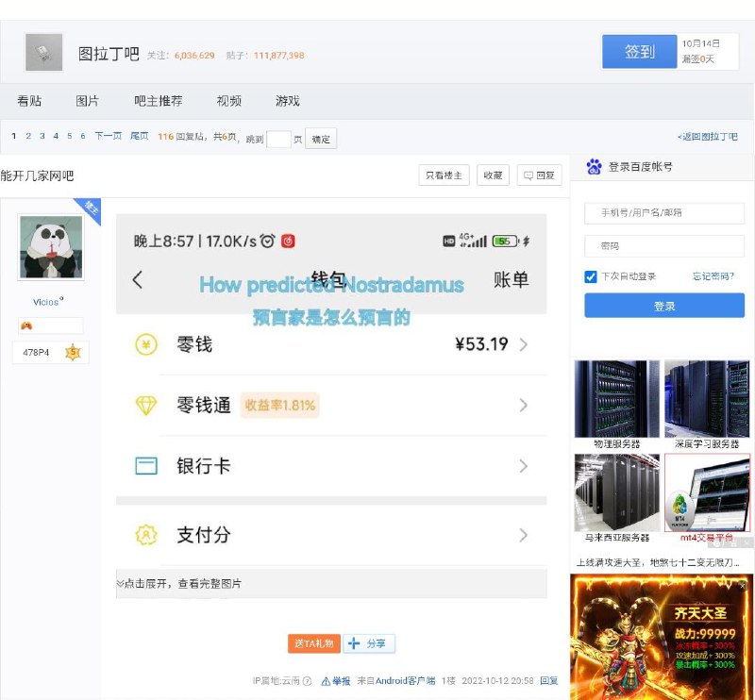Click the back arrow in wallet screenshot

137,279
